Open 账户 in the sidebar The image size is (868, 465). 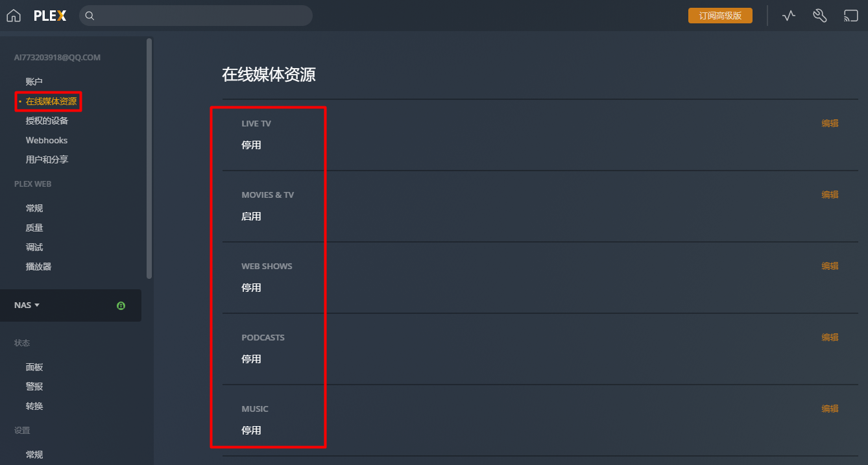point(34,82)
